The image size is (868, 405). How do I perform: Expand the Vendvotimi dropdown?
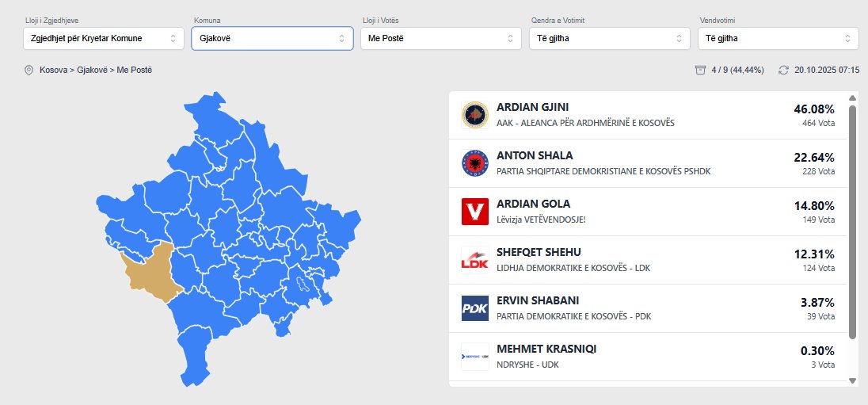click(779, 38)
